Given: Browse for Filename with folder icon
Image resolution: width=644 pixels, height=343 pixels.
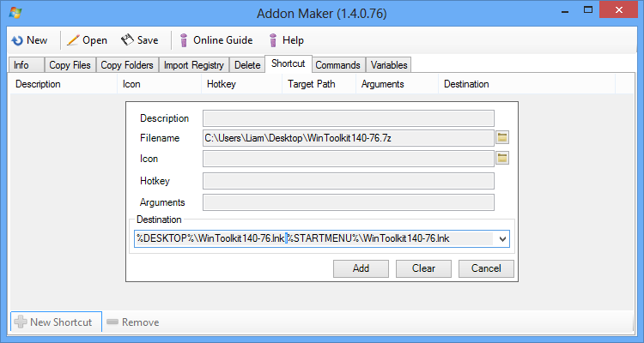Looking at the screenshot, I should (502, 138).
